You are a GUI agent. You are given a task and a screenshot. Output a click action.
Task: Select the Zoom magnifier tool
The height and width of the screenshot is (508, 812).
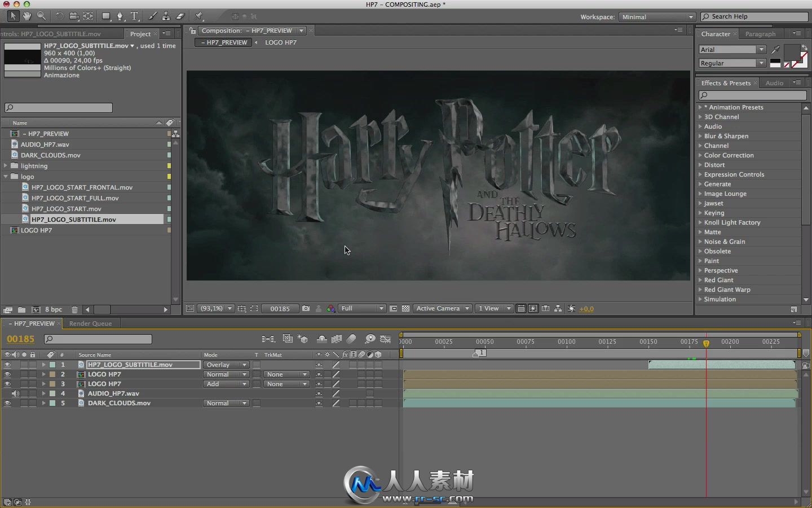41,16
